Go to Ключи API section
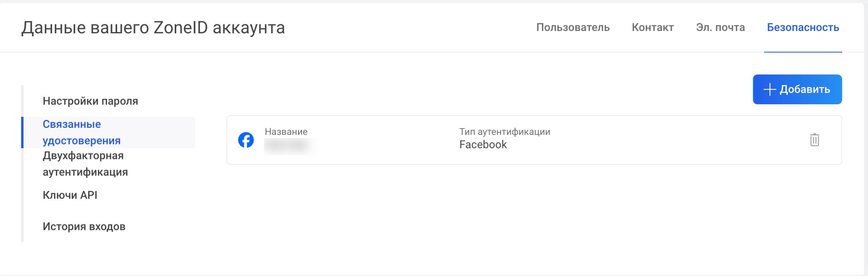 coord(70,195)
